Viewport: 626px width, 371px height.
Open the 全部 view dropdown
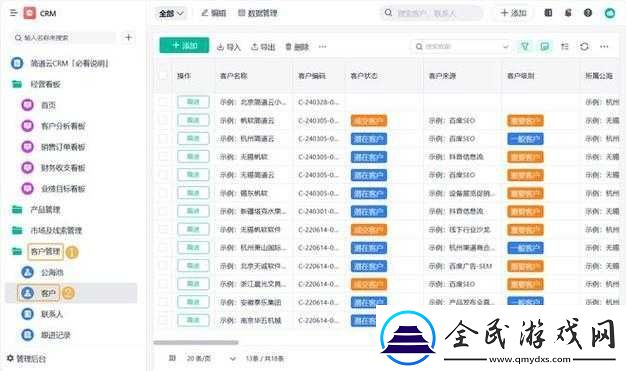[171, 13]
